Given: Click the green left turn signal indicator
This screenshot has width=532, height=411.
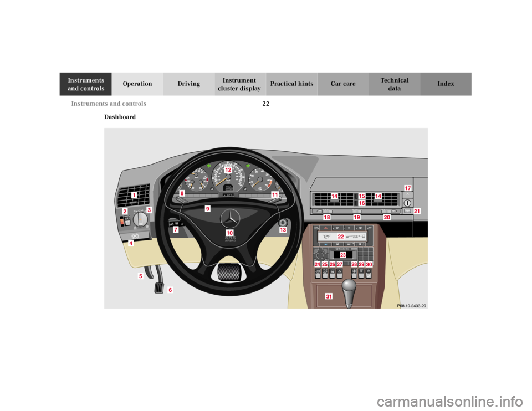Looking at the screenshot, I should [x=209, y=166].
